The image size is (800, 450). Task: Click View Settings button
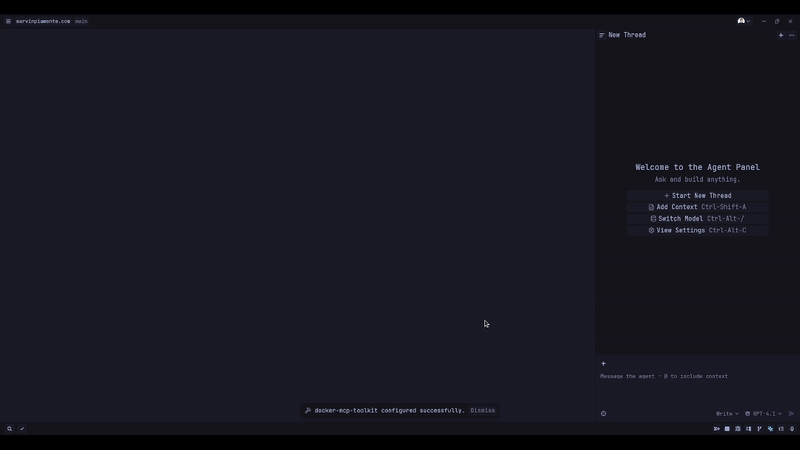[697, 231]
